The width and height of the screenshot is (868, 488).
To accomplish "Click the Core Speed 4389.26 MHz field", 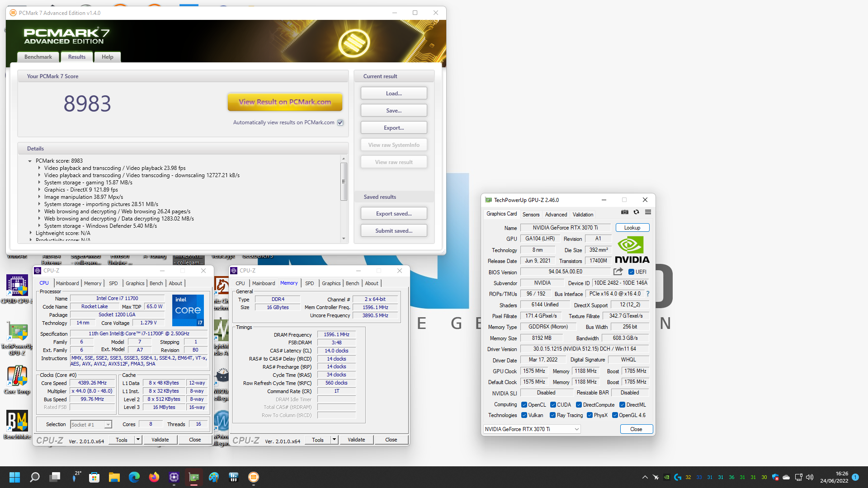I will click(92, 383).
